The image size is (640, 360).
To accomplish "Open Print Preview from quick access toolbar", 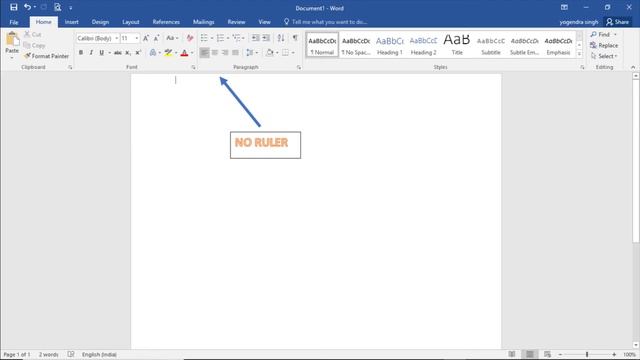I will 58,7.
